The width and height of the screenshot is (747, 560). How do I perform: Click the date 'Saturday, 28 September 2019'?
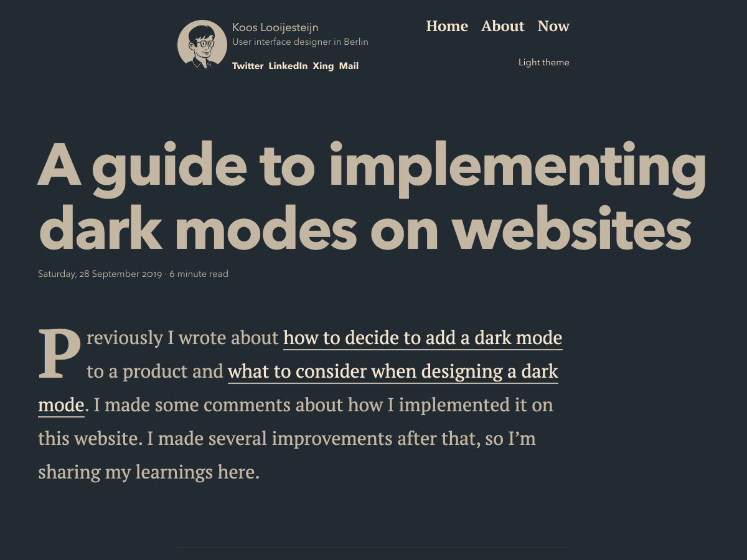(x=100, y=274)
